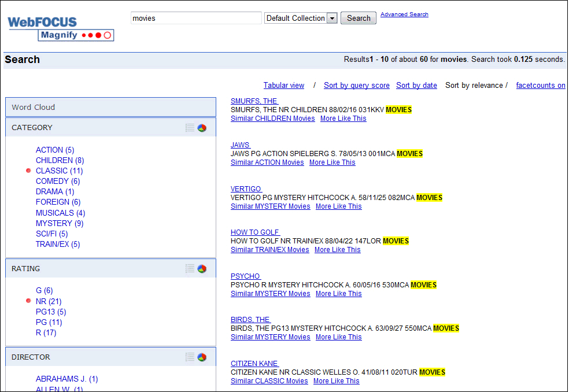569x392 pixels.
Task: Enable facetcounts on option
Action: (x=541, y=85)
